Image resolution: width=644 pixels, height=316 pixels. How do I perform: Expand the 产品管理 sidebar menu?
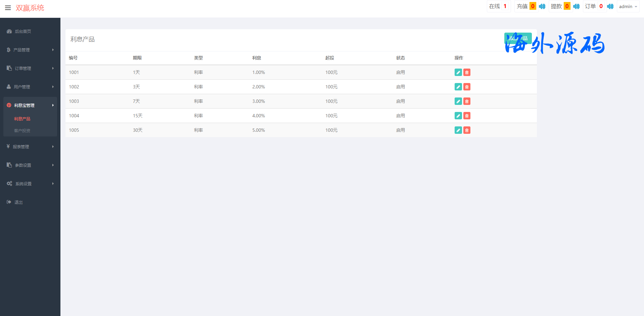pos(30,50)
